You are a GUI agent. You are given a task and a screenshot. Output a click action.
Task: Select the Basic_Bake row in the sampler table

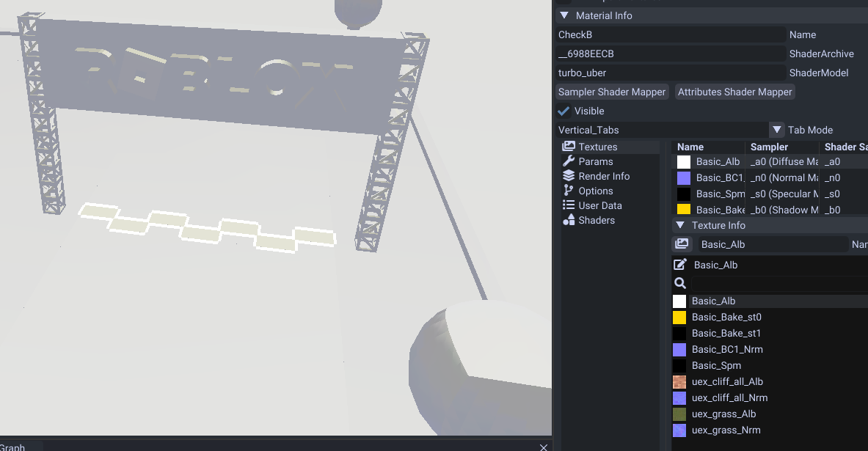point(770,210)
